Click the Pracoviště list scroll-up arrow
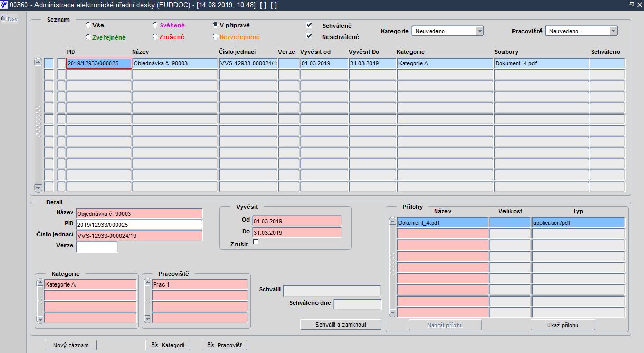 [x=148, y=283]
